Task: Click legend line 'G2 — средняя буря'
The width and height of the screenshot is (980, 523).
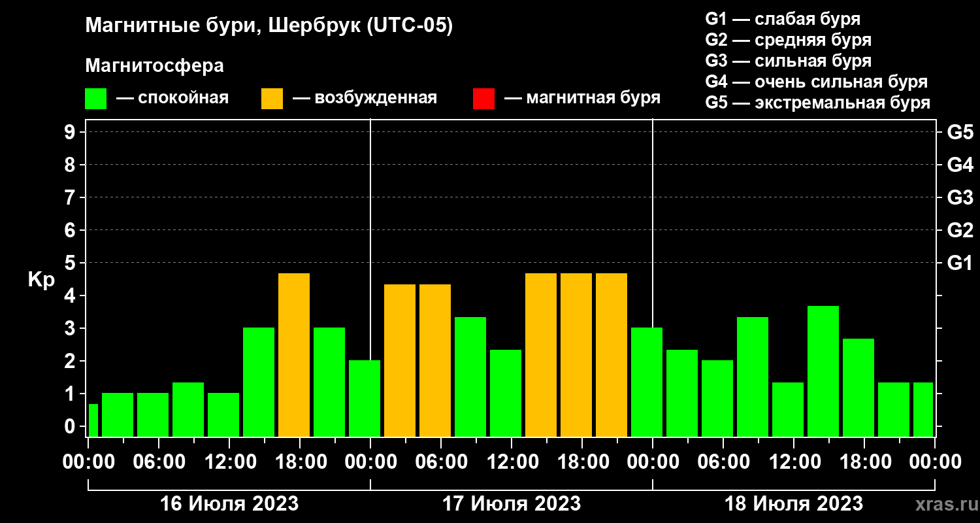Action: click(x=788, y=40)
